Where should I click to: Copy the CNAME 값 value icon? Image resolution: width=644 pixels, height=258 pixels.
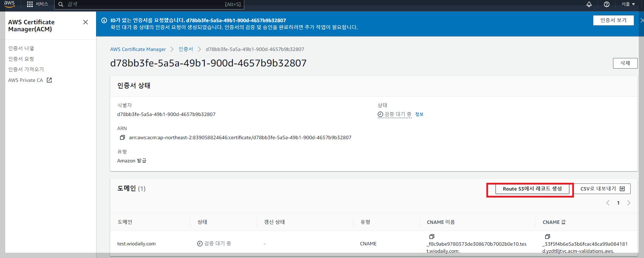548,237
